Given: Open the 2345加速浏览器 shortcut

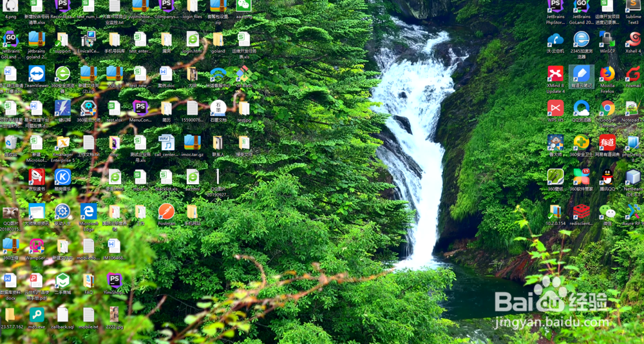Looking at the screenshot, I should (x=581, y=39).
